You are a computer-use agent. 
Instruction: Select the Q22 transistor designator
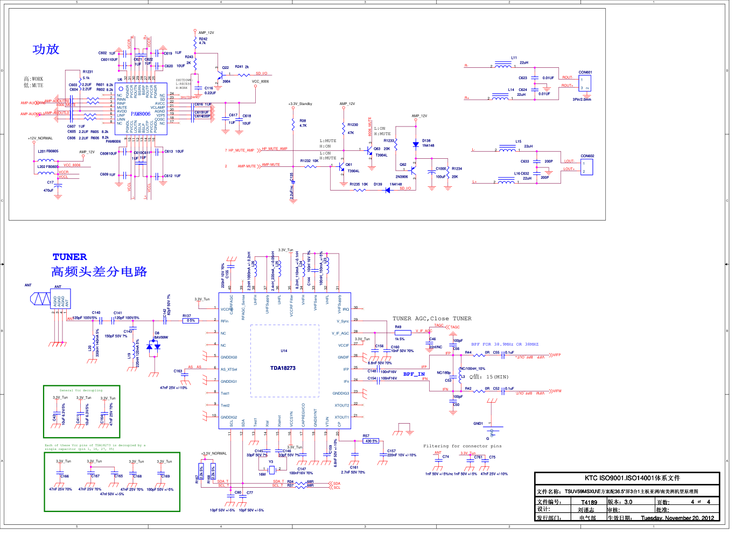pos(226,68)
